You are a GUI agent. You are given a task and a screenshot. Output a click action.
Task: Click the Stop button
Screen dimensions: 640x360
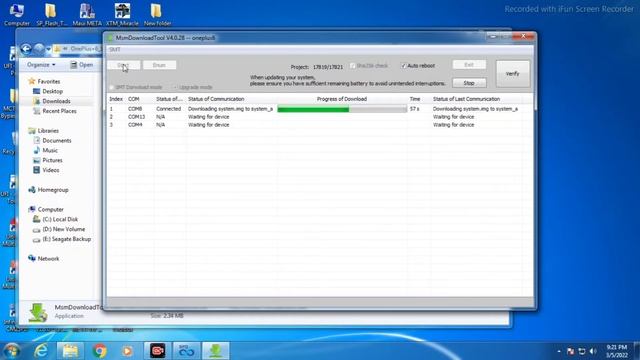pyautogui.click(x=469, y=83)
